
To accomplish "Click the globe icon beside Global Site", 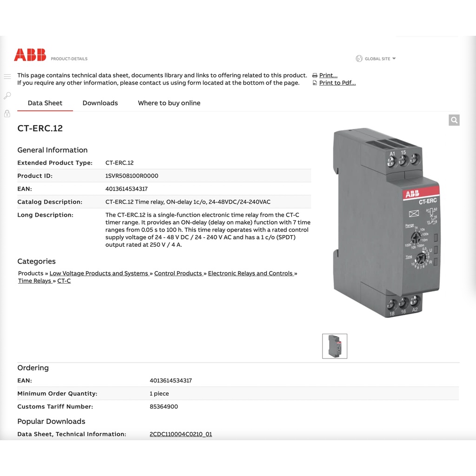I will [x=359, y=59].
